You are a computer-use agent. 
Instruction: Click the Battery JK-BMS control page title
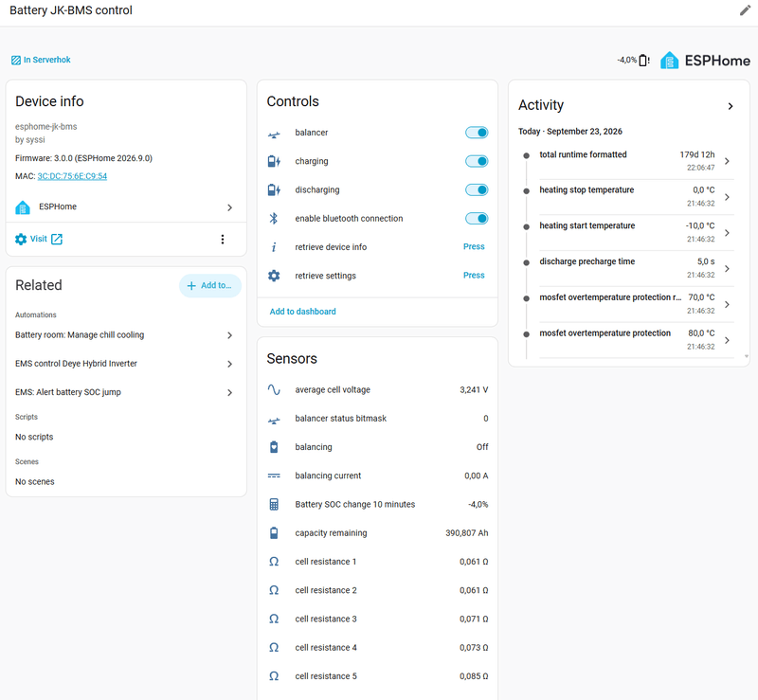coord(70,10)
